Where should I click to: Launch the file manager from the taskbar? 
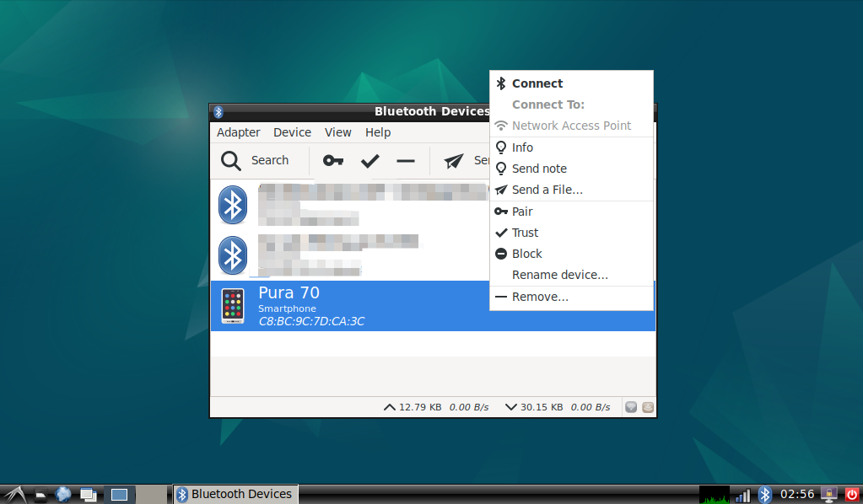point(40,496)
